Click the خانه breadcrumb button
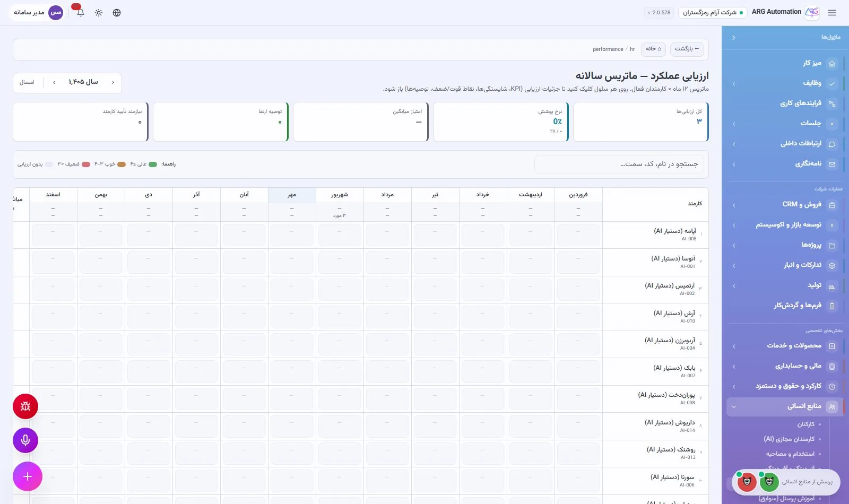 click(653, 49)
